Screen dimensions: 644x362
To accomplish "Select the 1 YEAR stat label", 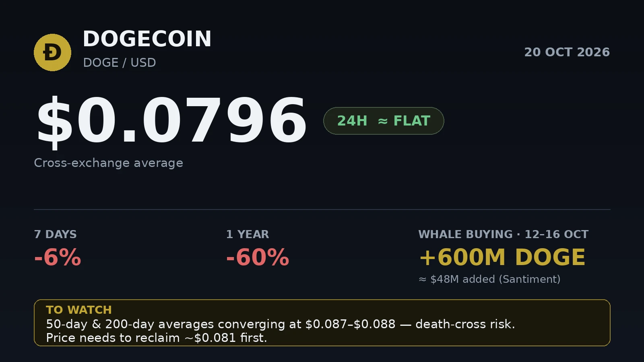I will pos(248,234).
